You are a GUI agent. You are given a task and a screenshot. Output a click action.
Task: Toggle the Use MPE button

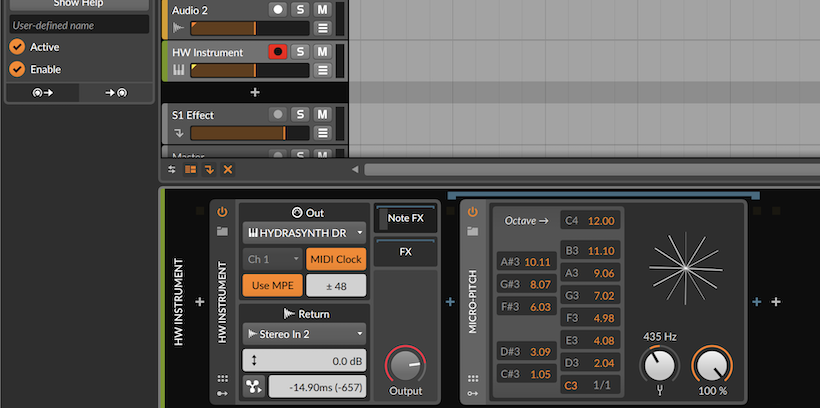click(272, 286)
